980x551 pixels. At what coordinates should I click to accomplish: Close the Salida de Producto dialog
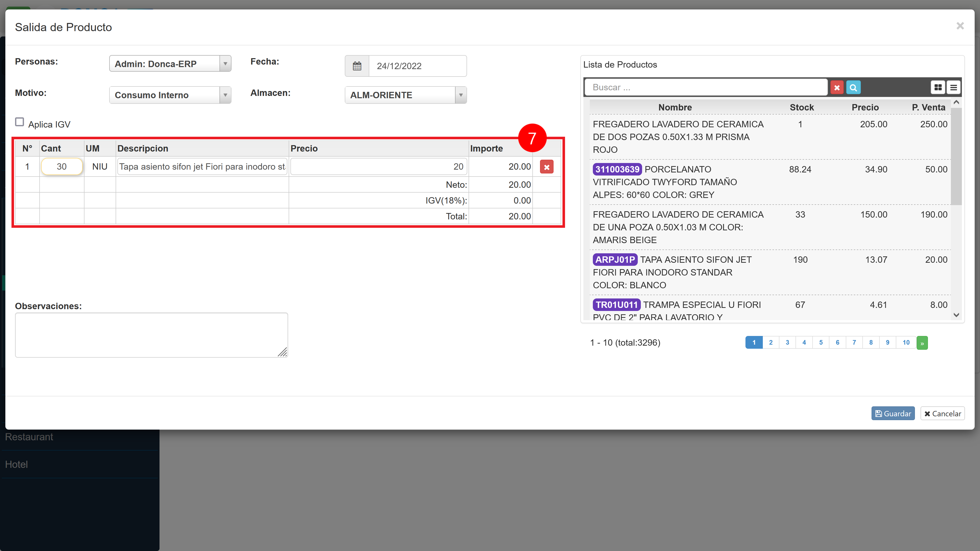pos(960,26)
